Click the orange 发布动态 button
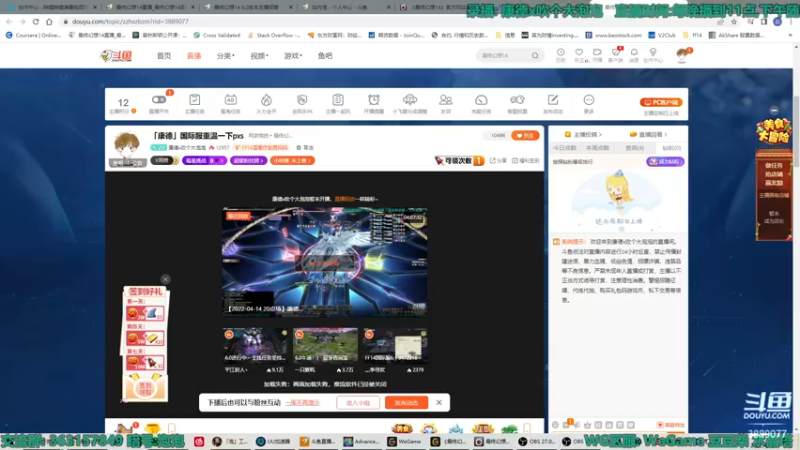 (x=406, y=403)
